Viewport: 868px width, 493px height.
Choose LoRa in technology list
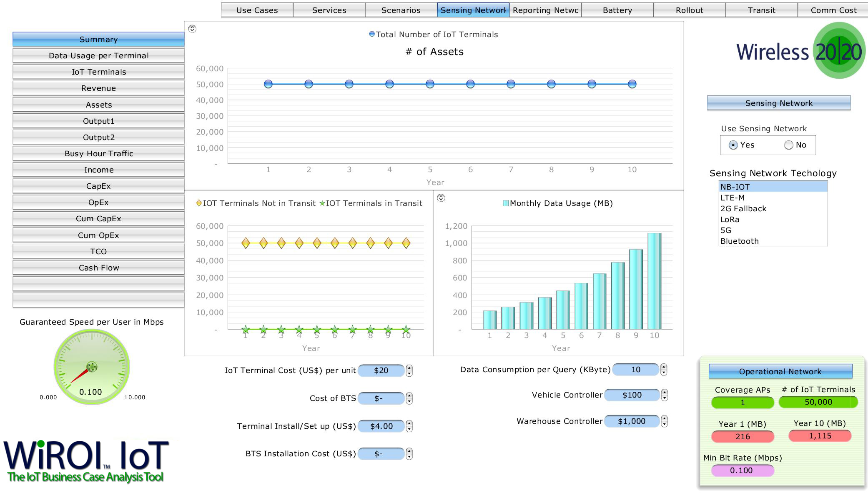tap(773, 219)
